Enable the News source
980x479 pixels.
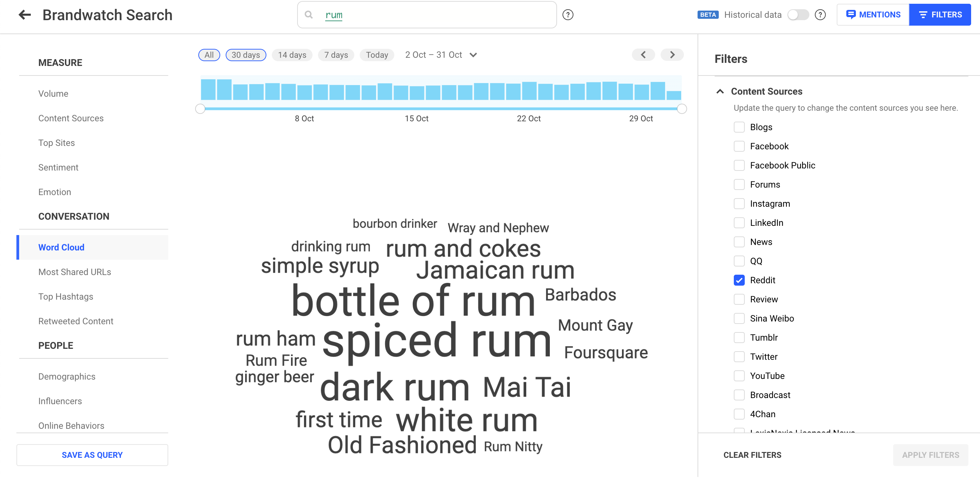[739, 242]
